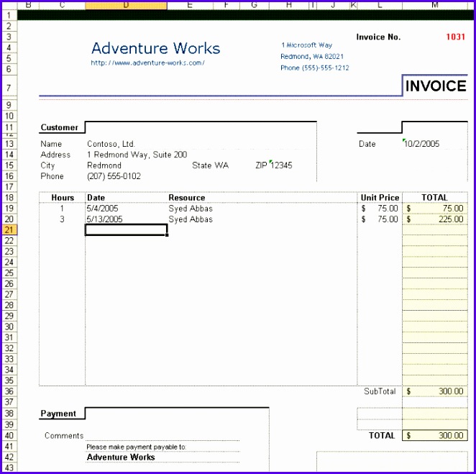The width and height of the screenshot is (476, 474).
Task: Click the '1 Microsoft Way' address line
Action: coord(306,45)
